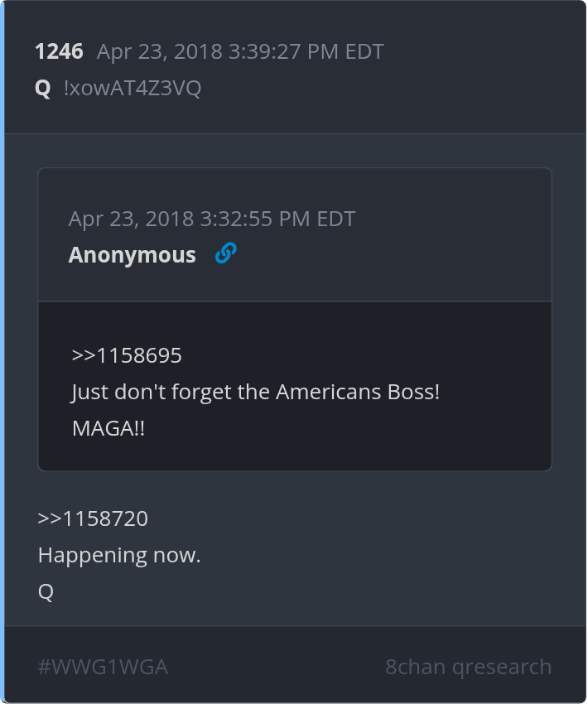This screenshot has width=588, height=704.
Task: Open the 8chan qresearch source label
Action: [468, 667]
